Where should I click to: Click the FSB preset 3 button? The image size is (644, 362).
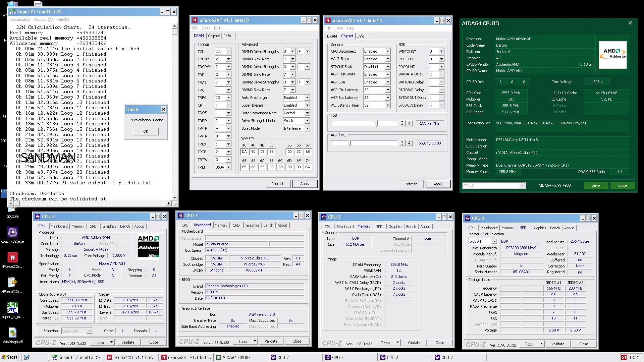click(402, 123)
